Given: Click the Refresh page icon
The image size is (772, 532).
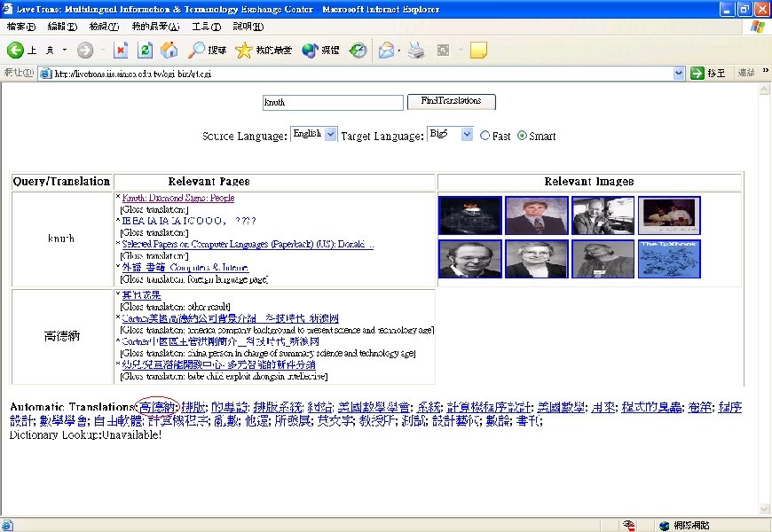Looking at the screenshot, I should pyautogui.click(x=146, y=50).
